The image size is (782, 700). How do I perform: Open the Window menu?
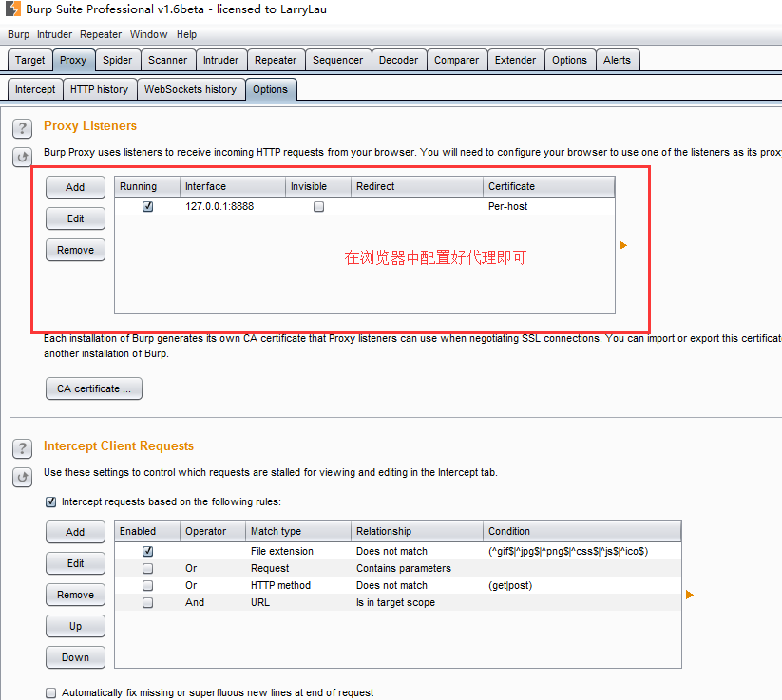tap(148, 34)
